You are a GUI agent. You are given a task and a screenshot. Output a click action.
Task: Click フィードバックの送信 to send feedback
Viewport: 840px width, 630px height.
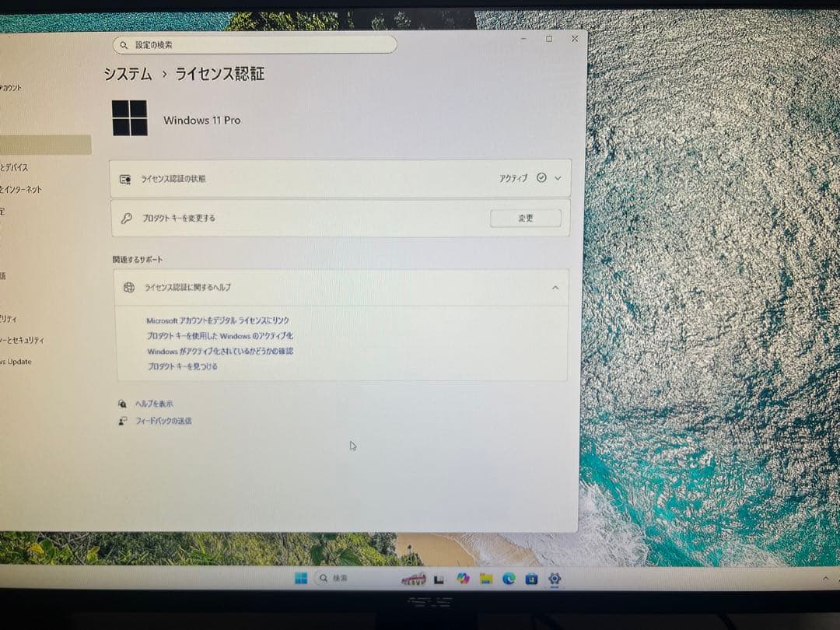(163, 420)
